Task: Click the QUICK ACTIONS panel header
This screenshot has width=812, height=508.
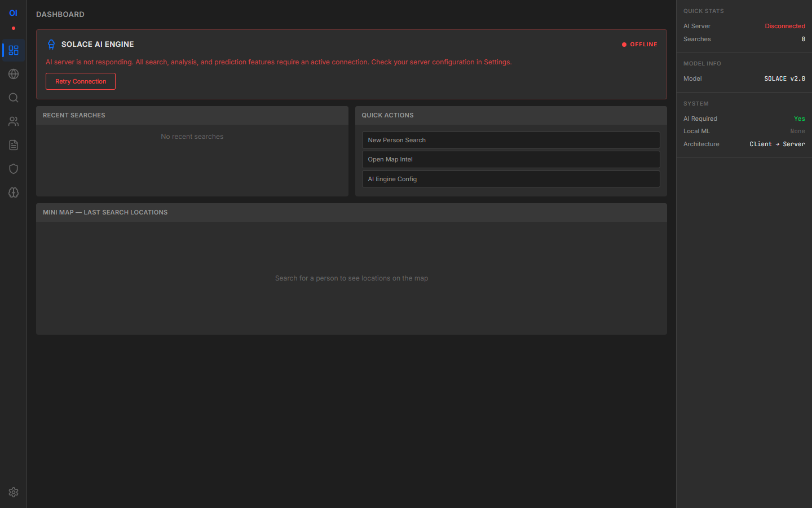Action: coord(387,115)
